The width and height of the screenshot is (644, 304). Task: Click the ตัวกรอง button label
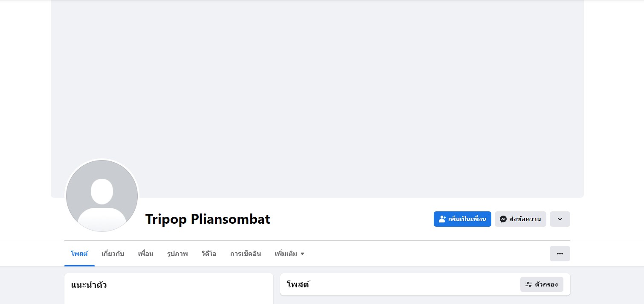(546, 284)
